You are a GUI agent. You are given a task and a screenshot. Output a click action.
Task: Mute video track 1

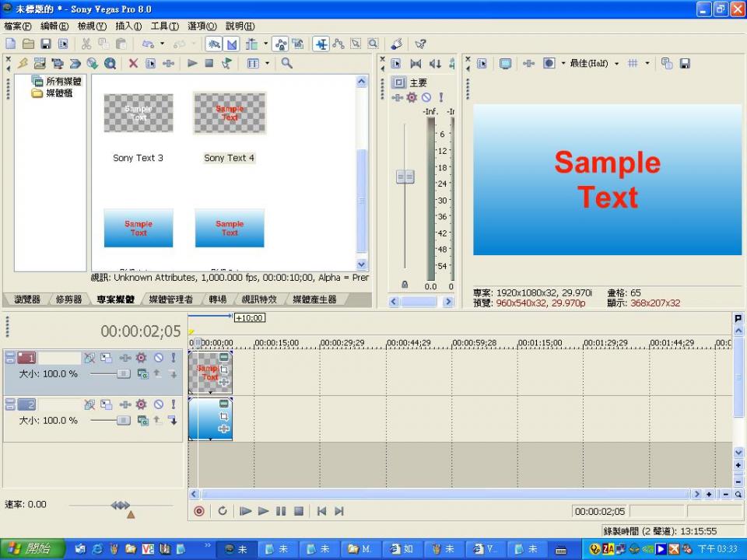coord(158,358)
